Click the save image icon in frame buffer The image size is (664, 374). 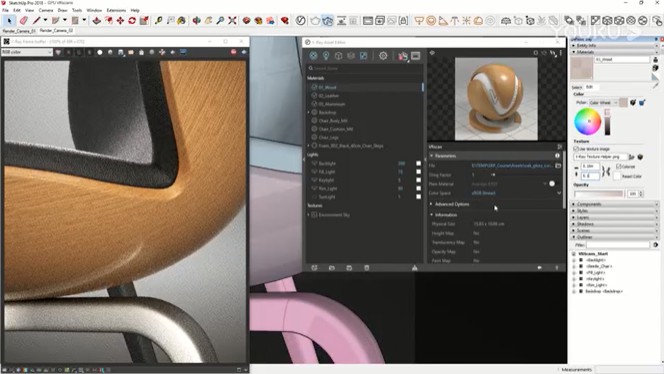tap(121, 52)
